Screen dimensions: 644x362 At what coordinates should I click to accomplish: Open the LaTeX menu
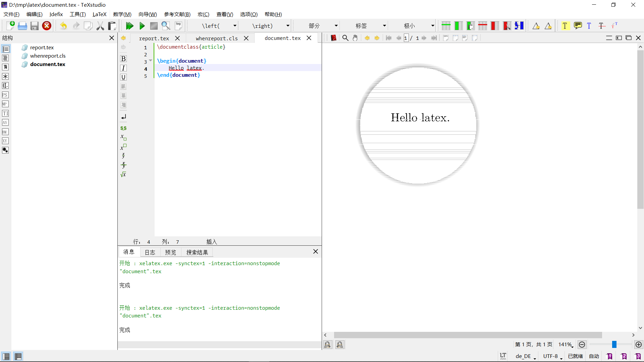[99, 14]
